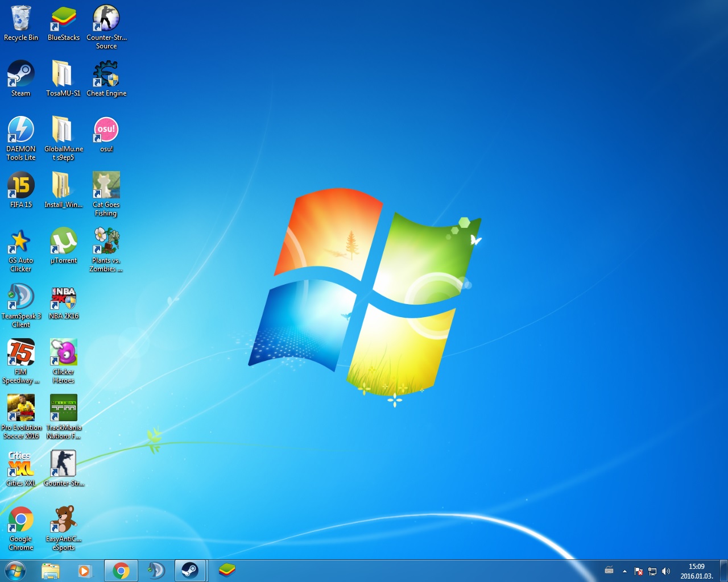
Task: Click the taskbar clock showing 15:09
Action: coord(697,571)
